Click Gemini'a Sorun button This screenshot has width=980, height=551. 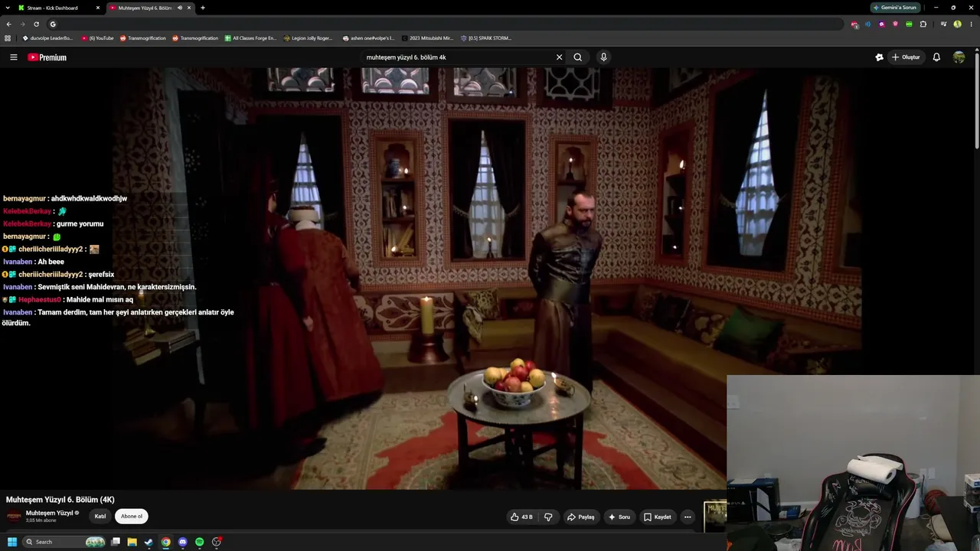point(896,8)
